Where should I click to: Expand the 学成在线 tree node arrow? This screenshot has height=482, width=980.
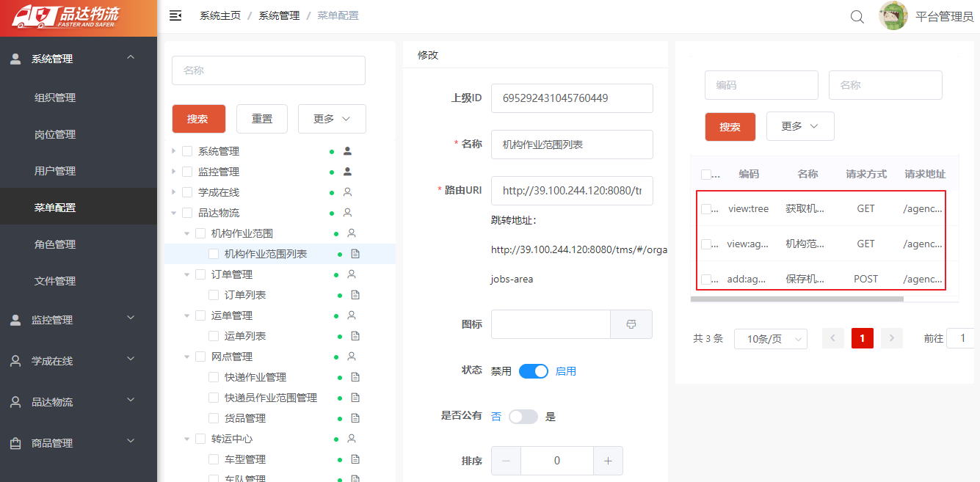173,192
